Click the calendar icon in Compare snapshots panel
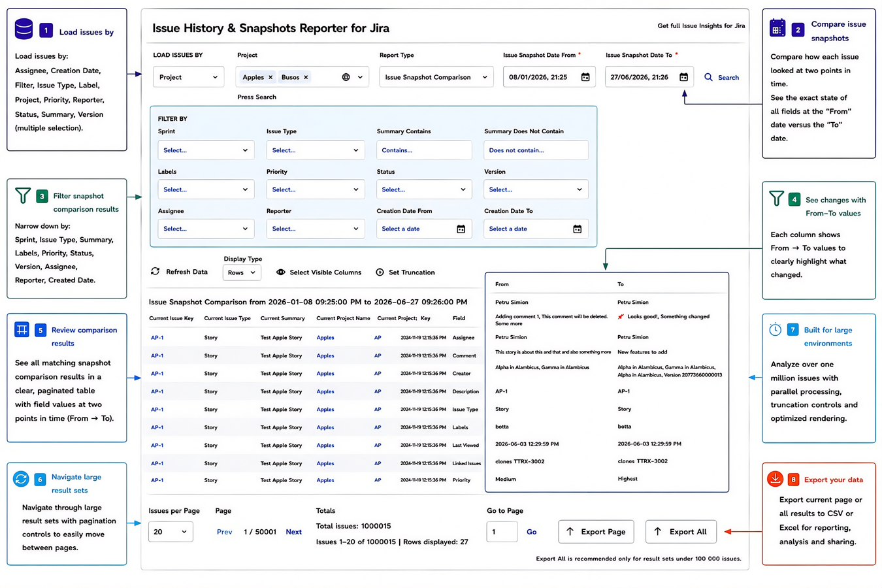882x588 pixels. (x=777, y=27)
